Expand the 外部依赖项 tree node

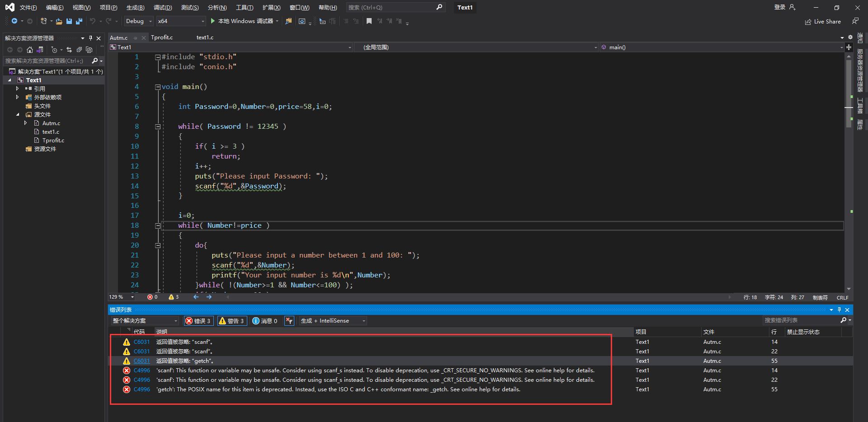(x=17, y=97)
